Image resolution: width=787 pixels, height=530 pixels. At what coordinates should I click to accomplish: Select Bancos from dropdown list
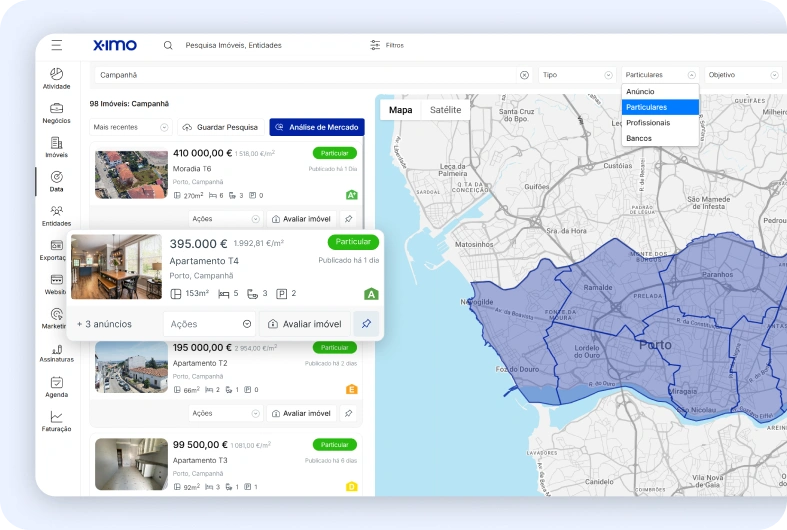point(660,138)
